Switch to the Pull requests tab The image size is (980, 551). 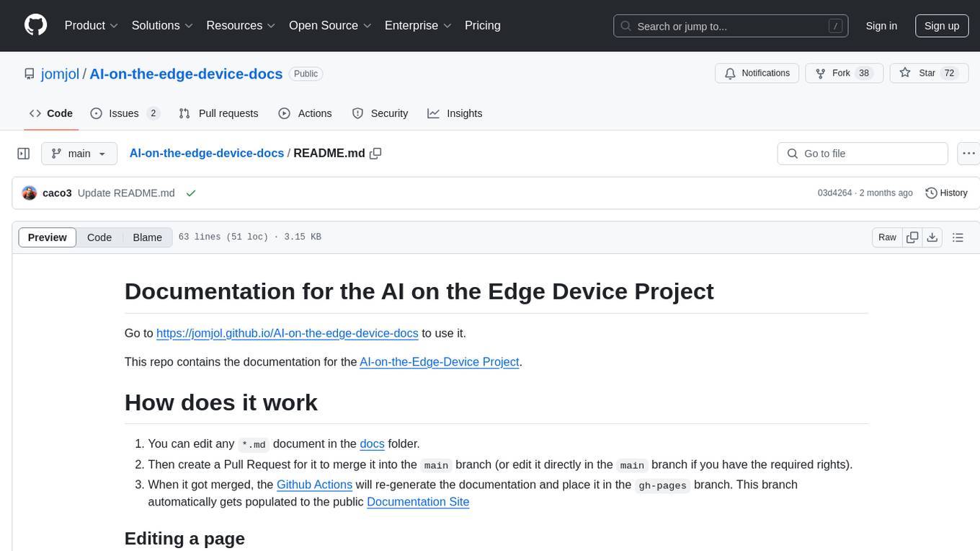tap(218, 113)
